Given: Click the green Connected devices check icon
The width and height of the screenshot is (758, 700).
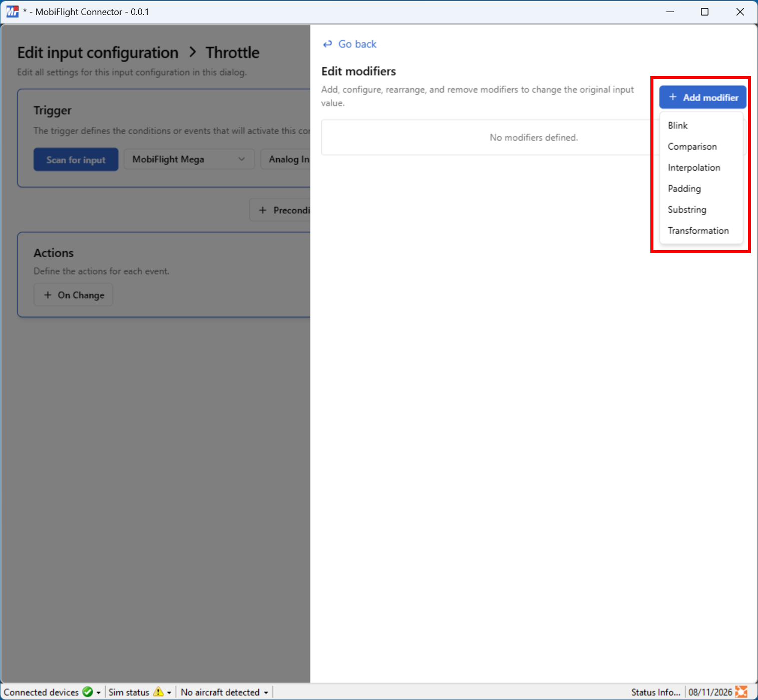Looking at the screenshot, I should click(88, 692).
